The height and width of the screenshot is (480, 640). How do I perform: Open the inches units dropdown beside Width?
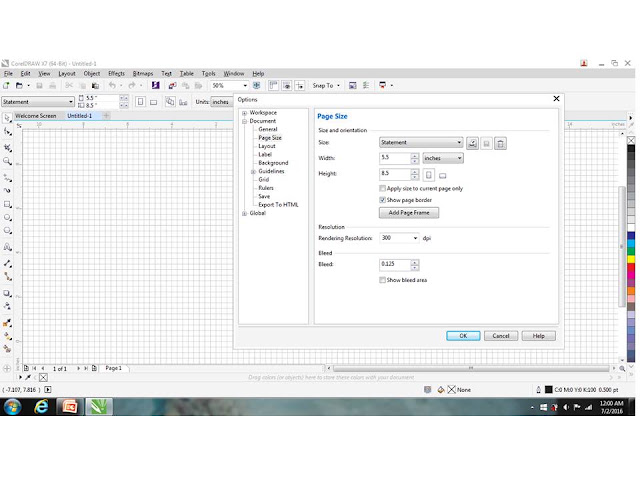pos(443,158)
